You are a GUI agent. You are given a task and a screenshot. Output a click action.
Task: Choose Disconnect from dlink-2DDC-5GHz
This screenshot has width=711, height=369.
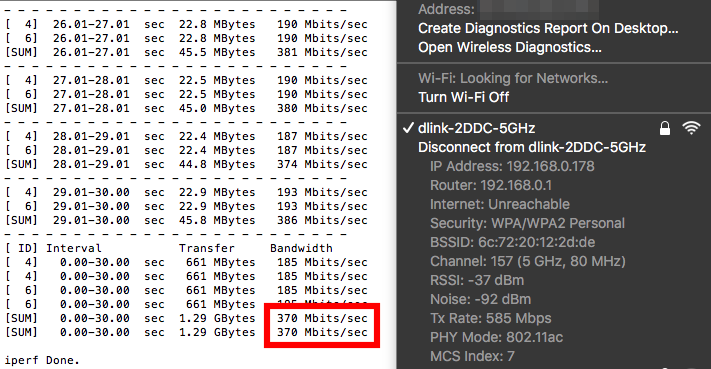(x=532, y=147)
